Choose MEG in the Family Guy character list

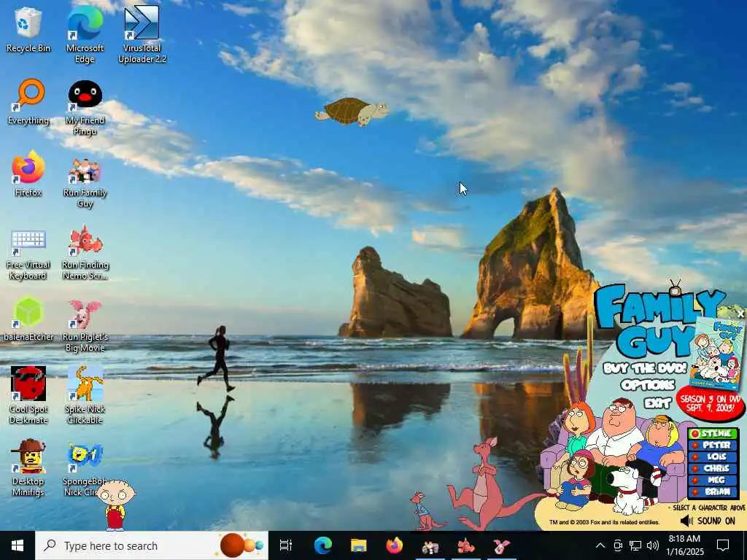tap(713, 480)
